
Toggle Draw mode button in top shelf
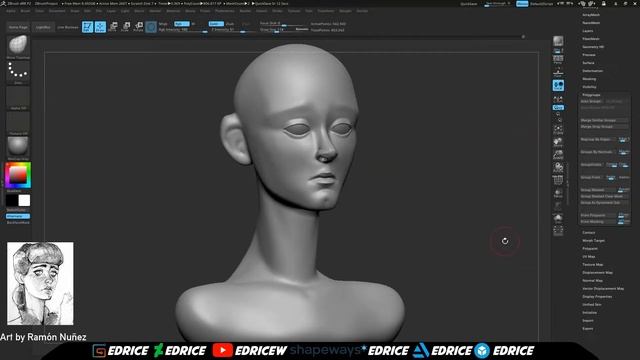pos(100,27)
